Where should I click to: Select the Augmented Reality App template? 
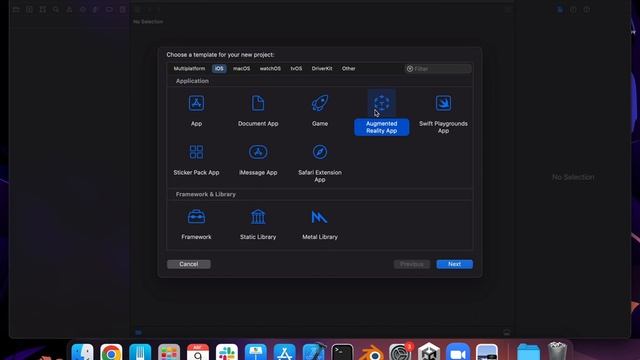tap(382, 112)
